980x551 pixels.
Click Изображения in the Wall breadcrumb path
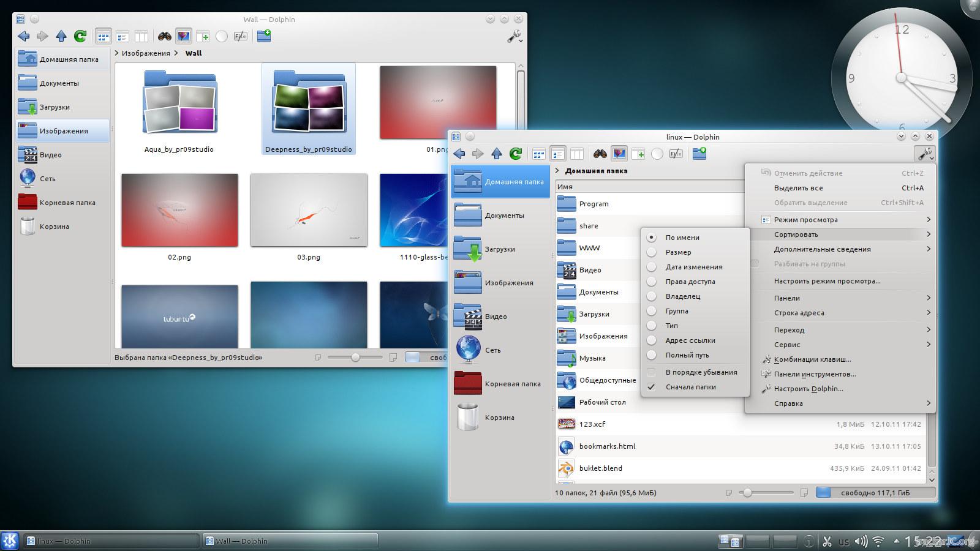[x=146, y=53]
